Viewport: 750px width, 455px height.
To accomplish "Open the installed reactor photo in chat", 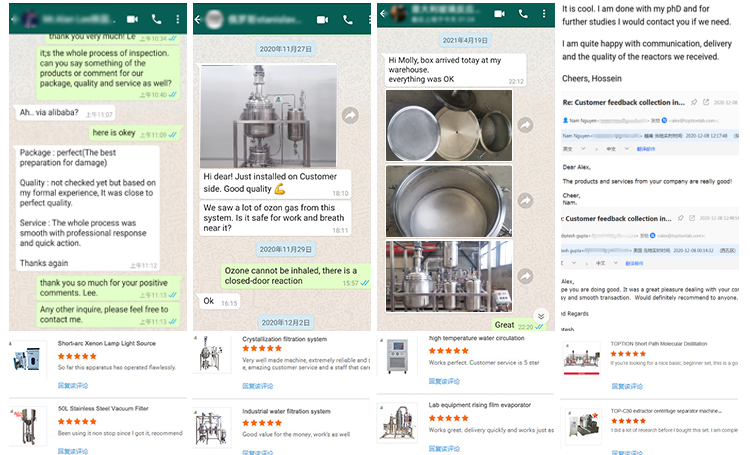I will [268, 116].
